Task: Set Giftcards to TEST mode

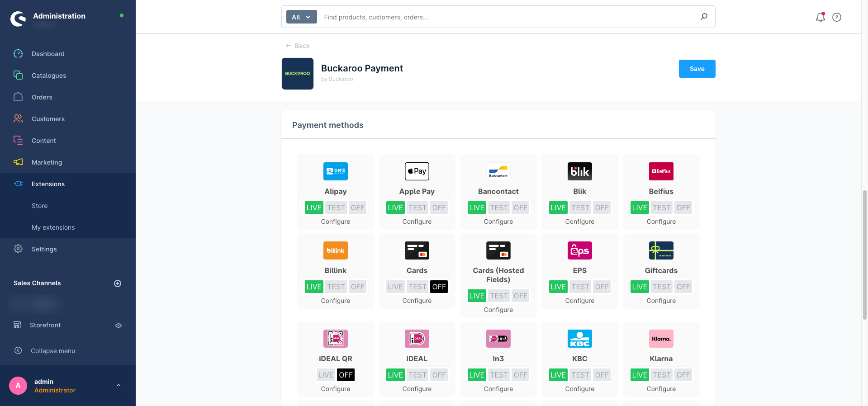Action: click(x=662, y=287)
